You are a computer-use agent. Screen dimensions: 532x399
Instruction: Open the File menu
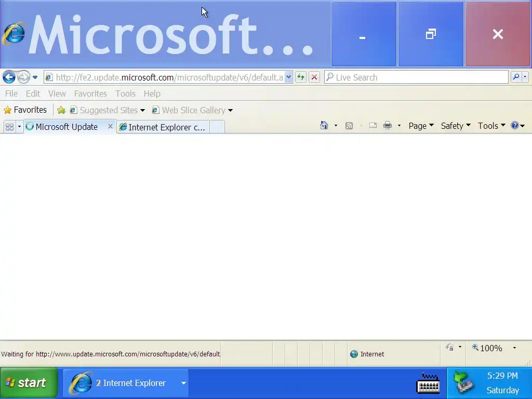click(11, 94)
